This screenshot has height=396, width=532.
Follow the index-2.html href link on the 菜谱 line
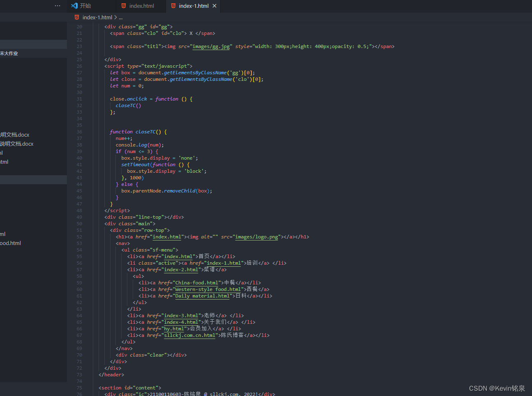coord(181,270)
